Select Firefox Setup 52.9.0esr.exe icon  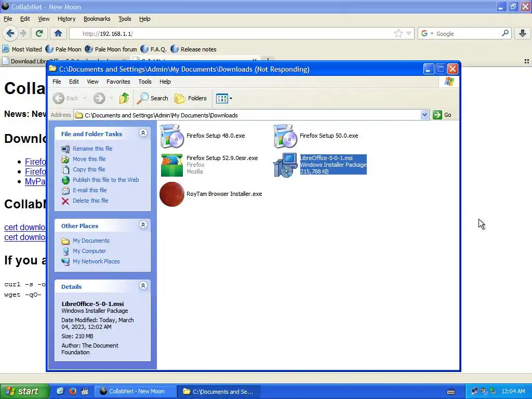(171, 165)
